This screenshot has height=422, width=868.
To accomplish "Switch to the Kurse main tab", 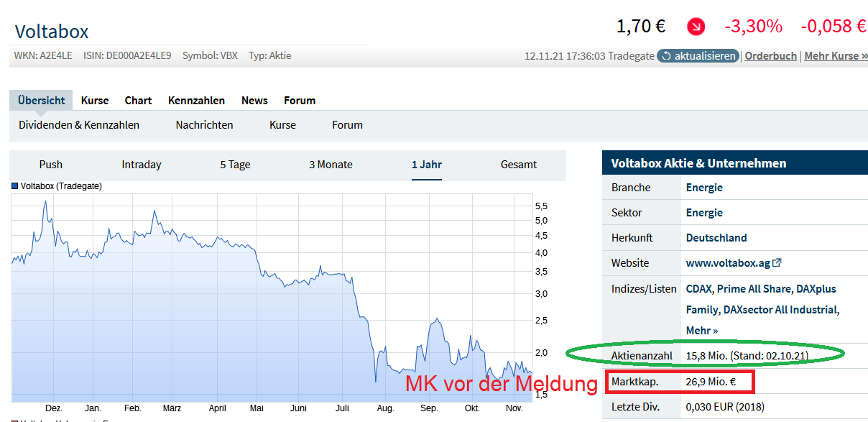I will 95,101.
